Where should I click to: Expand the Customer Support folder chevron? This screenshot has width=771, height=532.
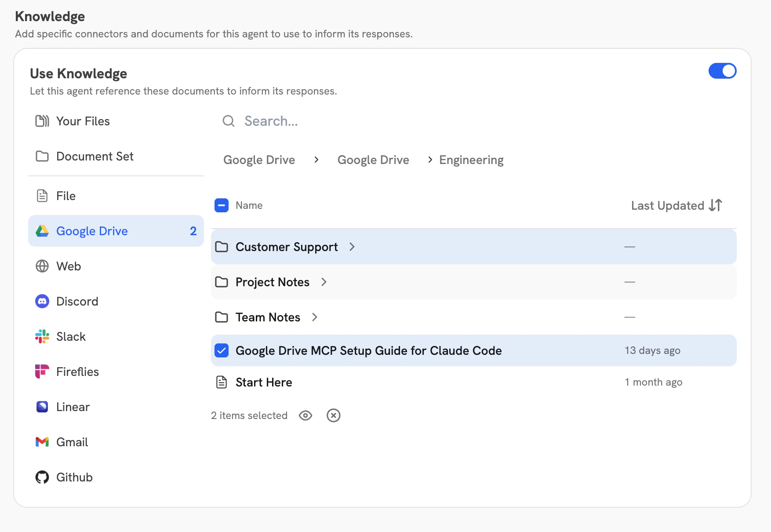click(352, 247)
